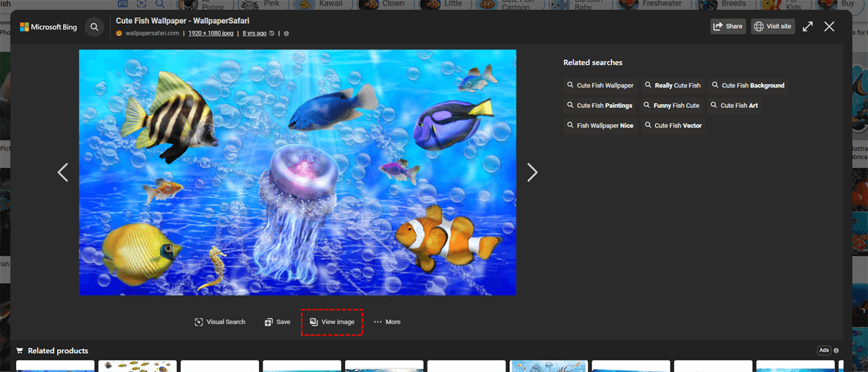The height and width of the screenshot is (372, 868).
Task: Click View image button
Action: (332, 322)
